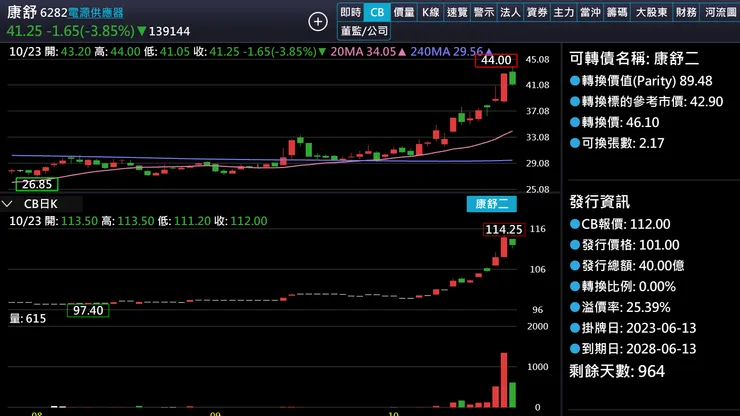
Task: Click the 139144 volume figure in header
Action: (169, 32)
